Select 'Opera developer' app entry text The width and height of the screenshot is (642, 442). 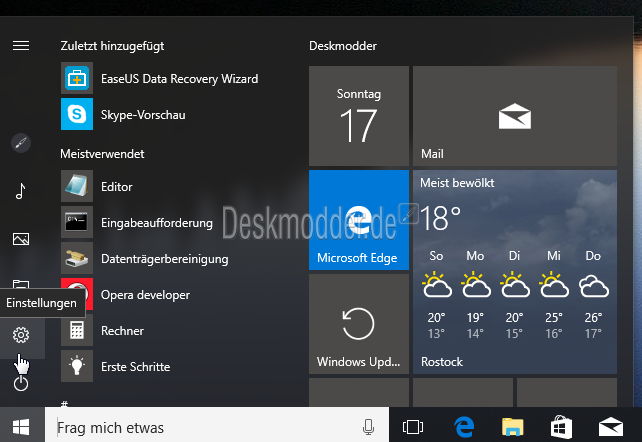145,295
